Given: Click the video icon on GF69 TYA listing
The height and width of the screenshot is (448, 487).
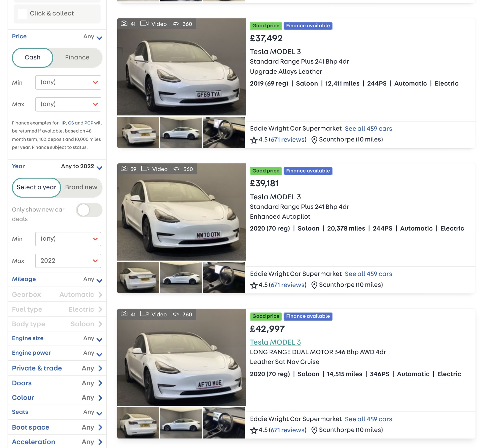Looking at the screenshot, I should tap(144, 23).
